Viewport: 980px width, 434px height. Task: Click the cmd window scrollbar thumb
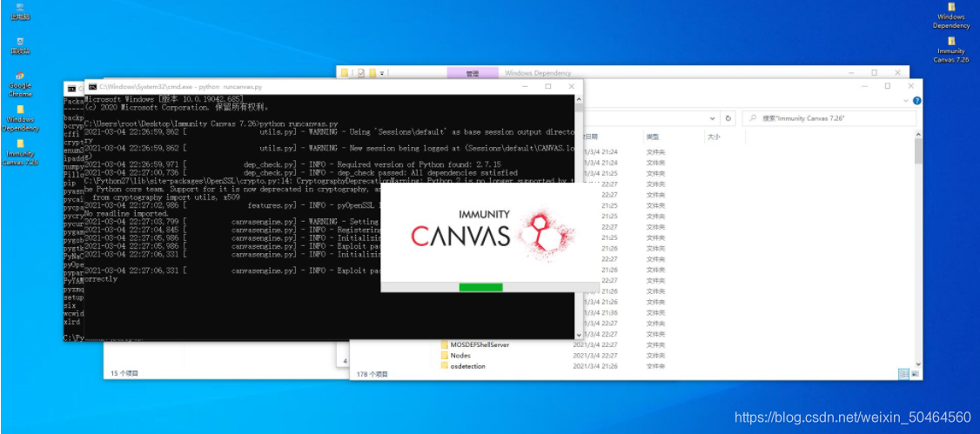pos(579,107)
